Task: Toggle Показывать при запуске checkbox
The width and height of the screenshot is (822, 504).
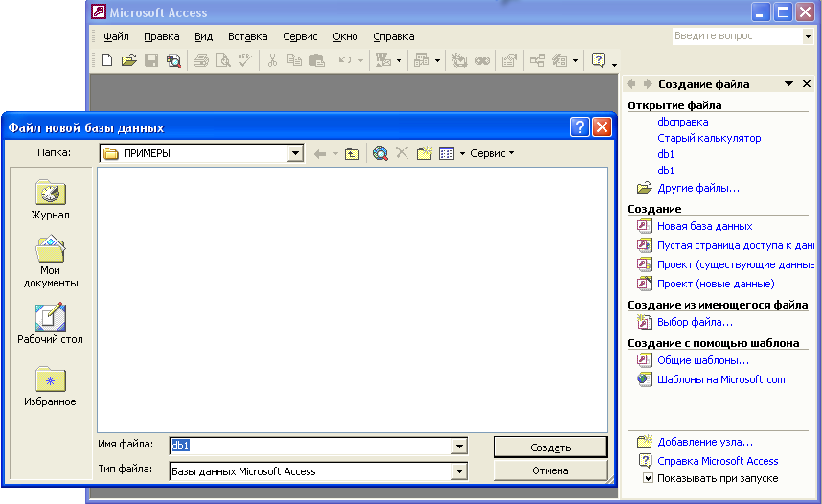Action: 649,478
